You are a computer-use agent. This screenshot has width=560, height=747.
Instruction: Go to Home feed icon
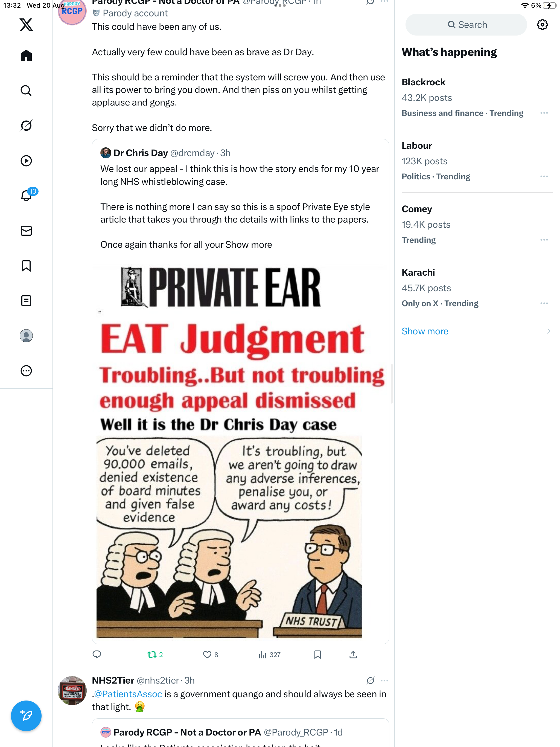point(26,56)
